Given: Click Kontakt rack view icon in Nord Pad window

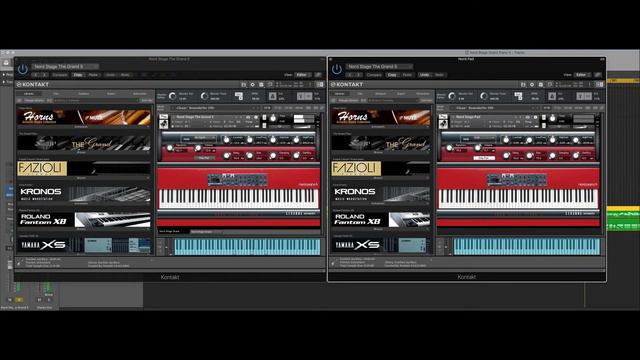Looking at the screenshot, I should click(541, 84).
